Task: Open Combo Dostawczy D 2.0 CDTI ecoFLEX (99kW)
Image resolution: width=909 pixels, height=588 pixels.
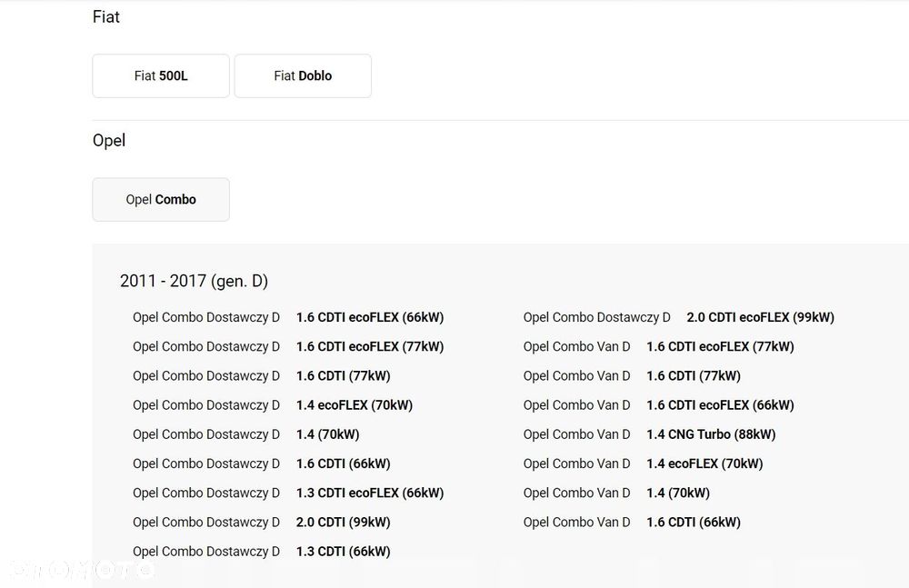Action: [678, 318]
